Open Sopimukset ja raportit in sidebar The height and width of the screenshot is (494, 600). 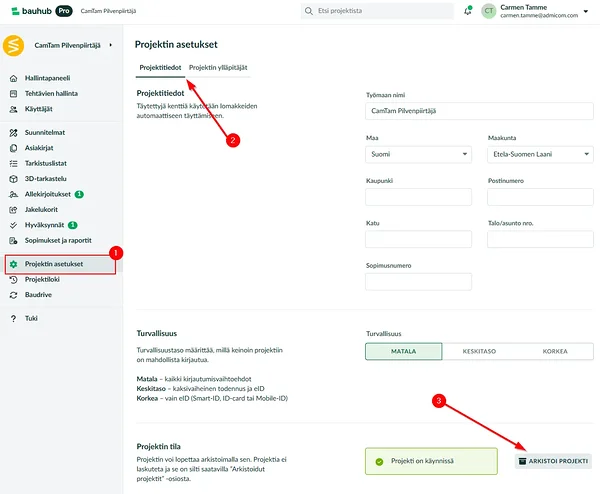(58, 241)
